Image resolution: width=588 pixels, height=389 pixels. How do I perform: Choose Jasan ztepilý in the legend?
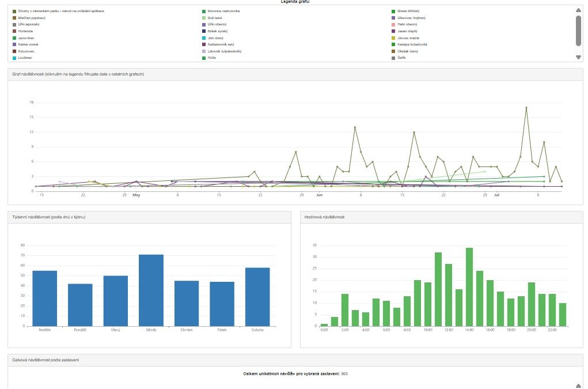pyautogui.click(x=404, y=31)
